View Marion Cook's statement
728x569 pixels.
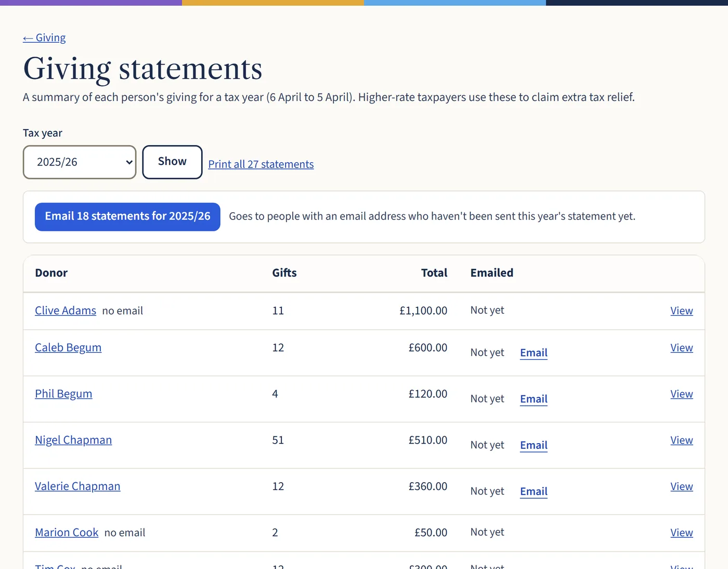(682, 533)
